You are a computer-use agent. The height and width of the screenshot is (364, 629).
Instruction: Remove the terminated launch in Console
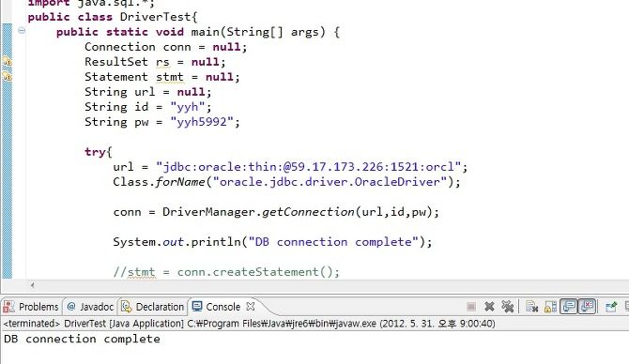coord(489,307)
